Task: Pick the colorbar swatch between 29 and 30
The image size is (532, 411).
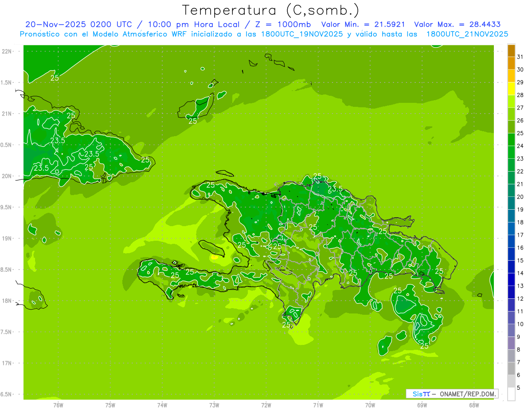Action: point(511,76)
